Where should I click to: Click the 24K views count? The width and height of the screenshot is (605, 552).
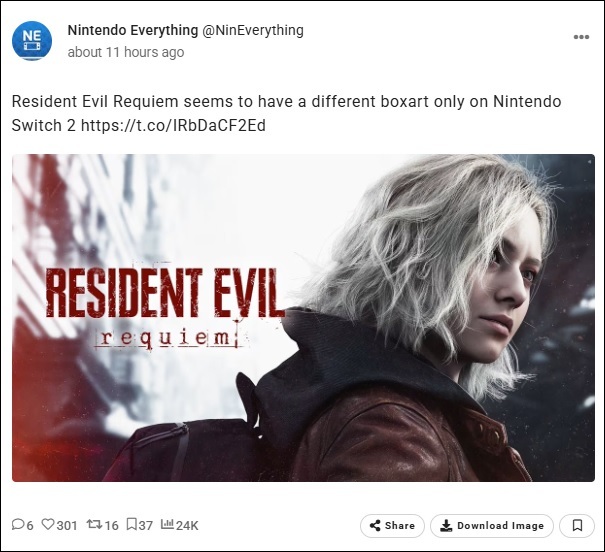coord(187,525)
